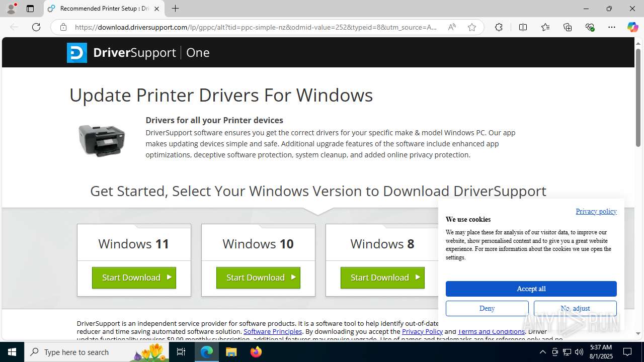
Task: Open Browser essentials
Action: [590, 27]
